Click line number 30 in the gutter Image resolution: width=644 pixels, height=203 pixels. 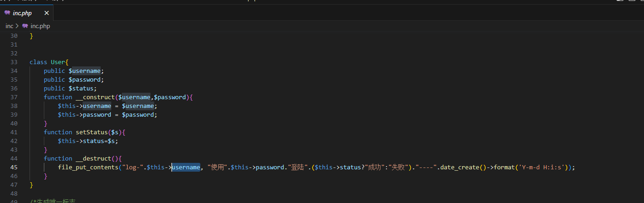click(x=13, y=36)
